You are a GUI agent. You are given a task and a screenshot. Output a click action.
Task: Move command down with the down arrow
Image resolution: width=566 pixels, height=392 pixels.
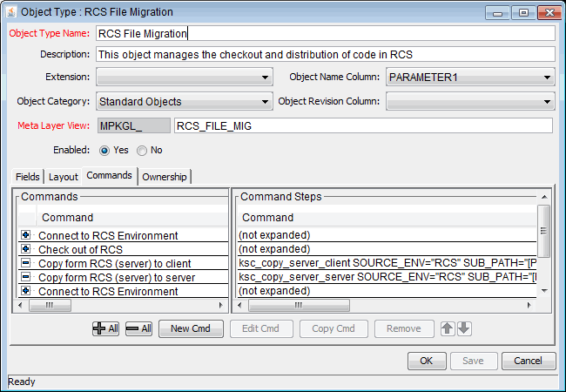click(464, 328)
